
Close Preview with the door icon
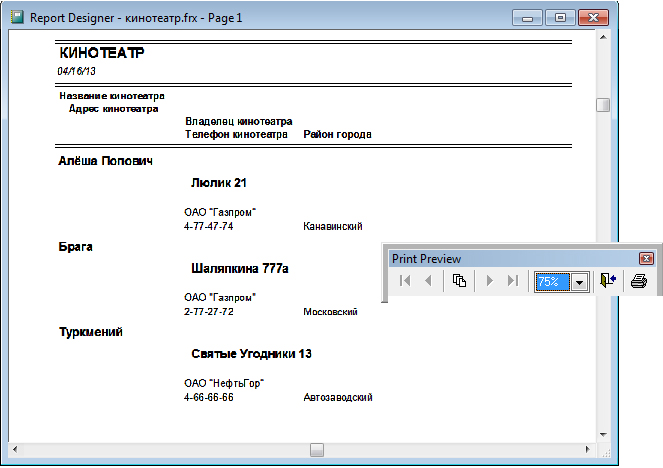click(x=608, y=281)
